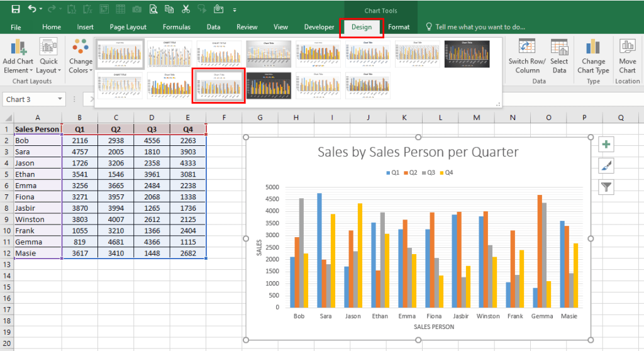This screenshot has height=351, width=644.
Task: Click the Undo arrow icon
Action: pyautogui.click(x=32, y=9)
